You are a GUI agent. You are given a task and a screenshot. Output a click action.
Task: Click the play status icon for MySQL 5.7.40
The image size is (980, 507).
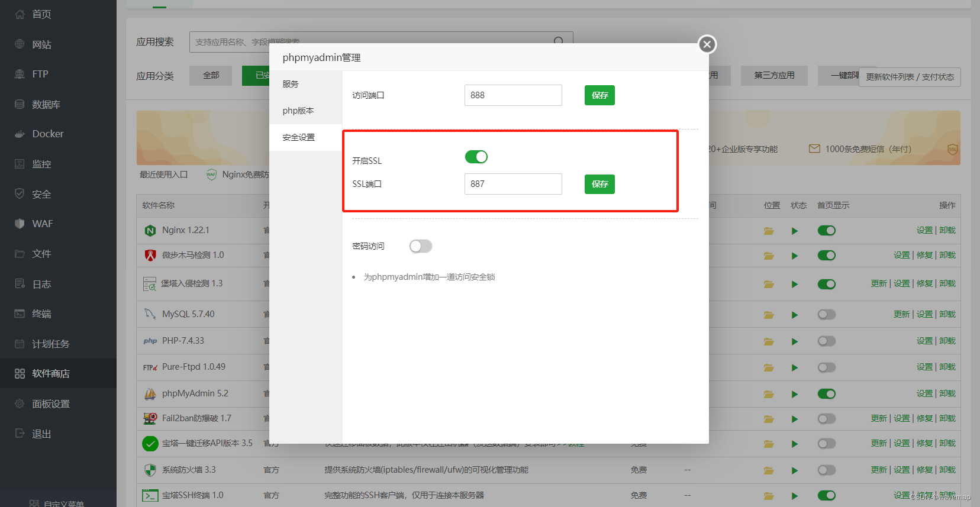pyautogui.click(x=795, y=315)
